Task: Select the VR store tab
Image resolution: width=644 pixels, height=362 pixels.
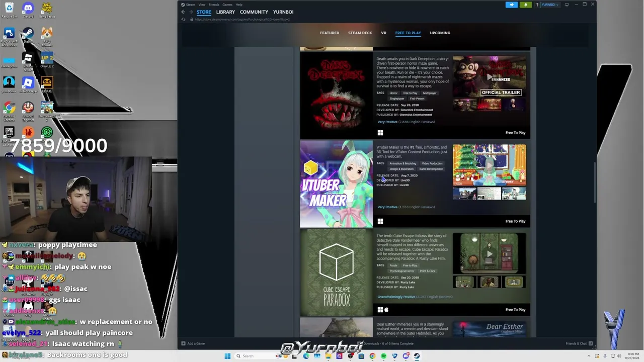Action: [x=383, y=33]
